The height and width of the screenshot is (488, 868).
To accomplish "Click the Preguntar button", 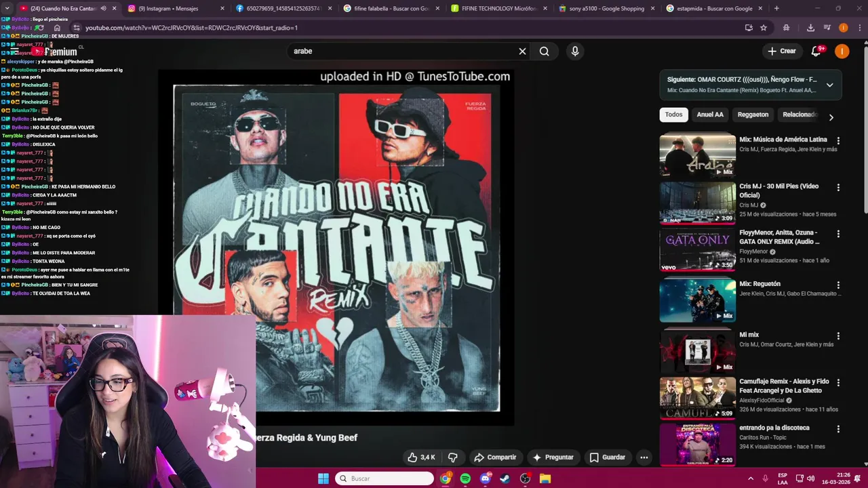I will tap(553, 457).
